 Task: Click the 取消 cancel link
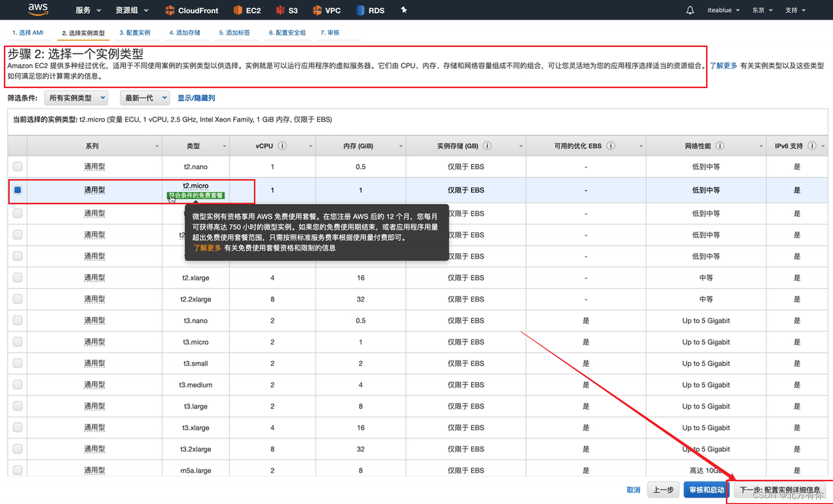633,490
